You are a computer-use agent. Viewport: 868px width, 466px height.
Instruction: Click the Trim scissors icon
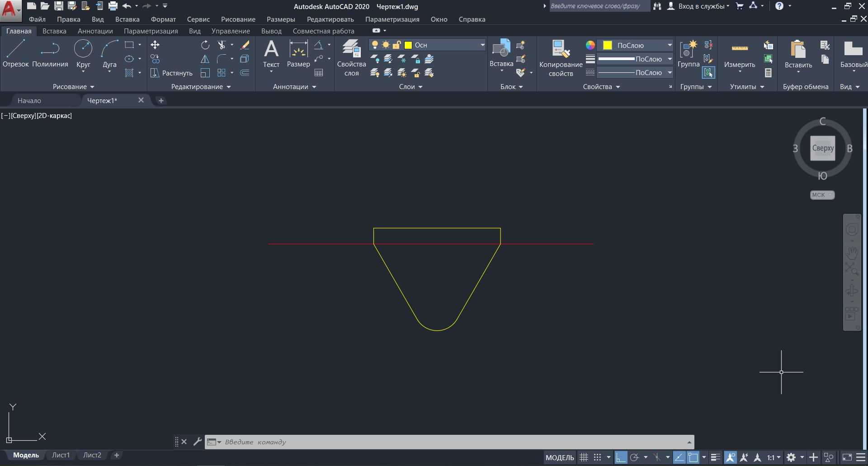pos(222,45)
